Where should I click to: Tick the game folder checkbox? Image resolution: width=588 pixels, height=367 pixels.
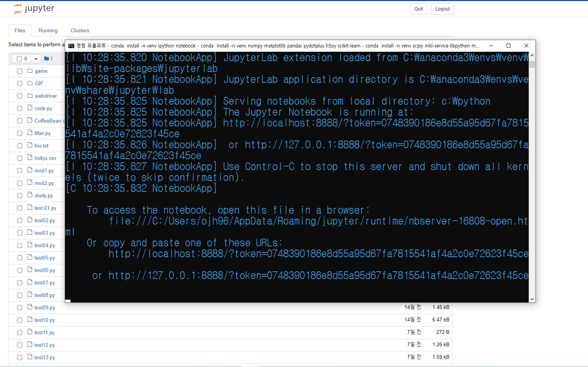[x=19, y=71]
